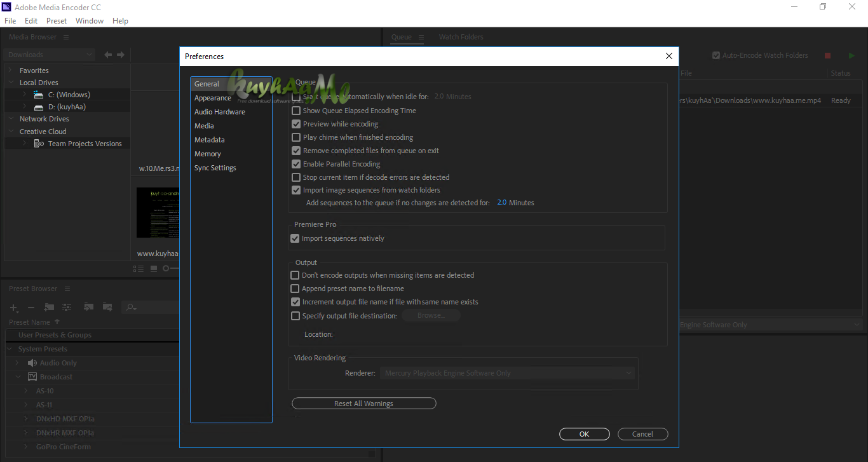
Task: Confirm preferences with the OK button
Action: pyautogui.click(x=584, y=433)
